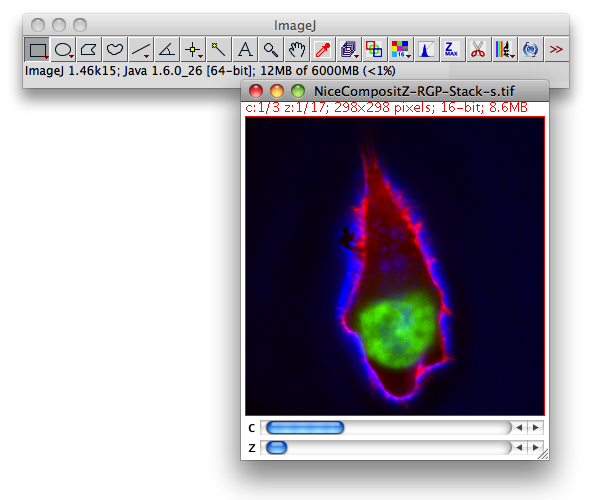The image size is (589, 500).
Task: Select the Oval selection tool
Action: pos(63,50)
